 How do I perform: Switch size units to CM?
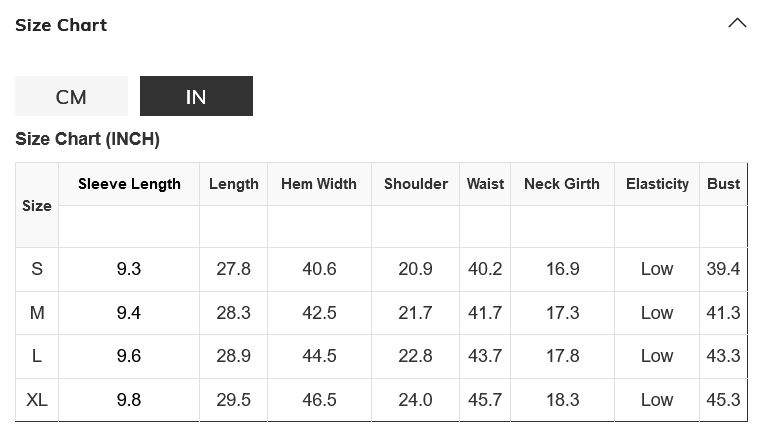click(71, 96)
